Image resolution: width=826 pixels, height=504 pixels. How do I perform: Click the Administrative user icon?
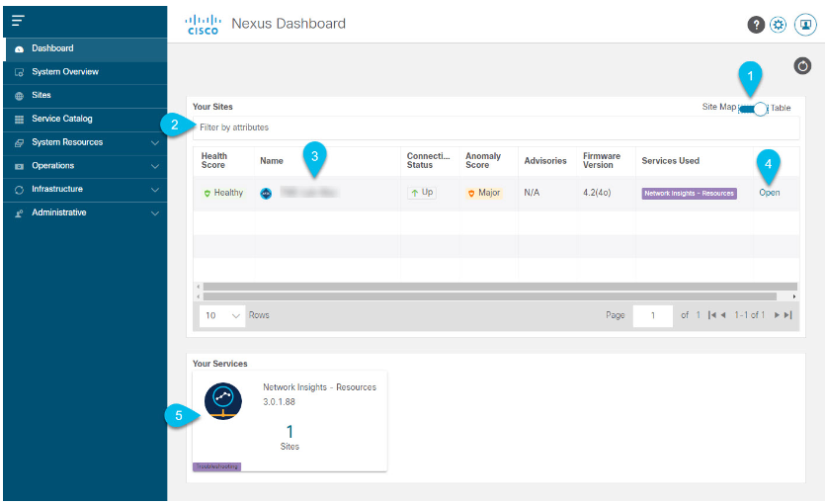point(20,213)
